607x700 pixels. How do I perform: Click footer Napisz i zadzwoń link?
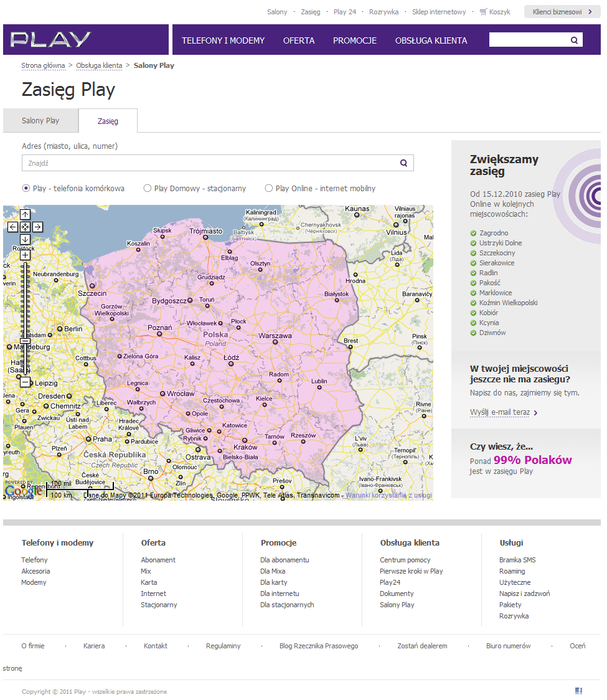point(524,594)
